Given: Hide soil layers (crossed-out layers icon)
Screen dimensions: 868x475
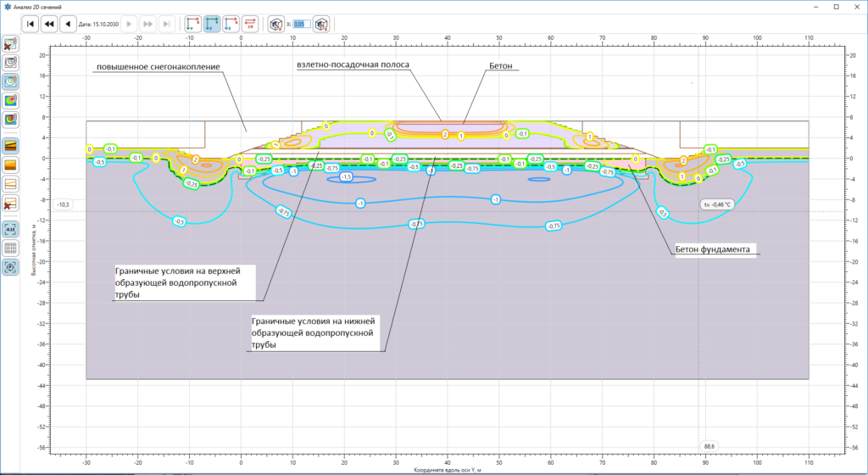Looking at the screenshot, I should click(x=10, y=203).
